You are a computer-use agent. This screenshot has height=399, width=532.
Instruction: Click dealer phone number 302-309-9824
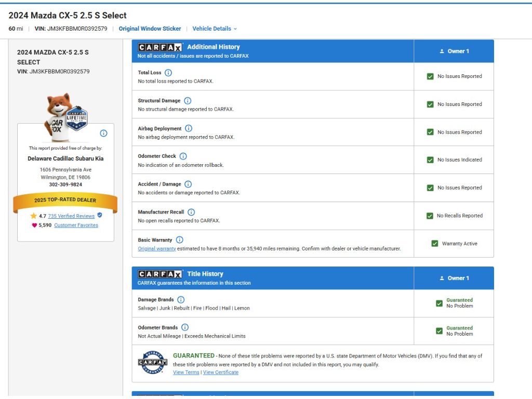65,184
